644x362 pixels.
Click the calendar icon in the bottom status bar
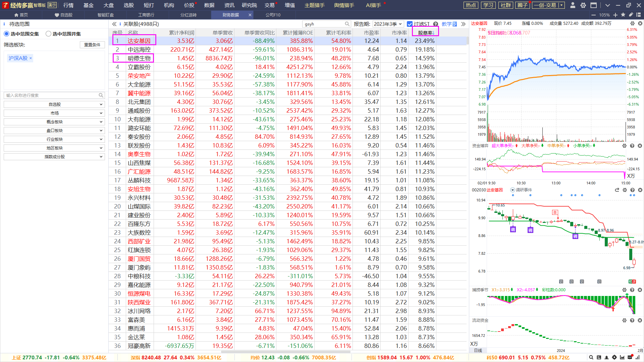click(599, 357)
